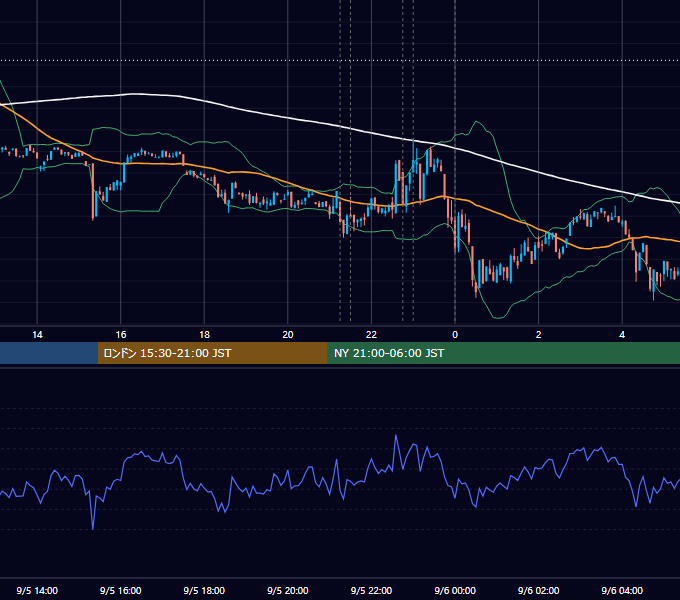Click hour label 22 on the price chart axis
The width and height of the screenshot is (680, 600).
pos(371,335)
